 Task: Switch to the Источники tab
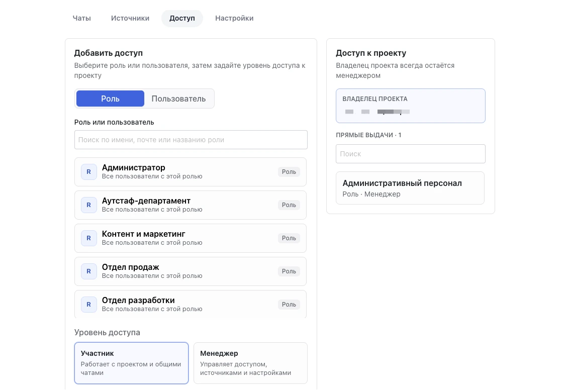coord(130,18)
